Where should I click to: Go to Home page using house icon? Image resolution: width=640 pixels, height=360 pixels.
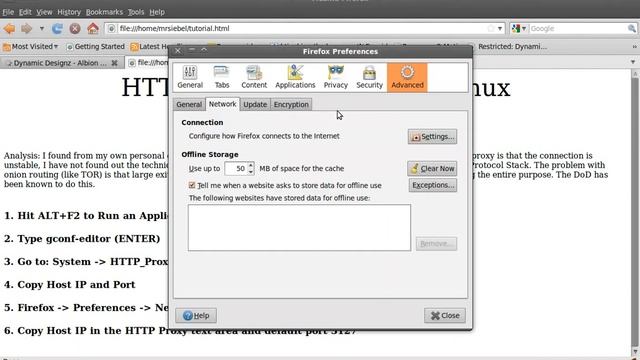coord(93,29)
